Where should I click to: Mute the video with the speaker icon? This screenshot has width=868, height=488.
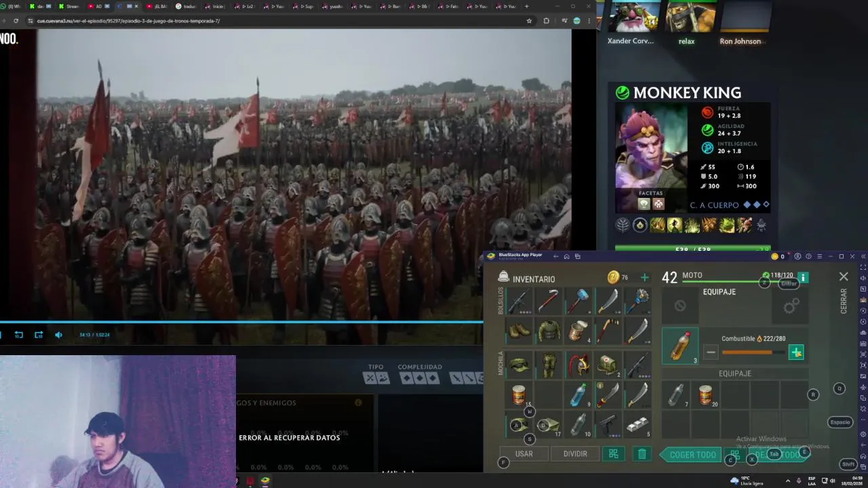[58, 335]
